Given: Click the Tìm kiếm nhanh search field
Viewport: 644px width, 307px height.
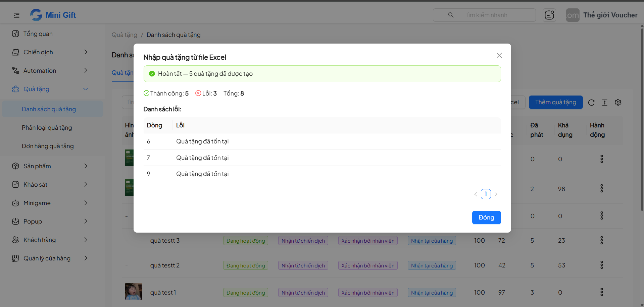Looking at the screenshot, I should pyautogui.click(x=484, y=15).
